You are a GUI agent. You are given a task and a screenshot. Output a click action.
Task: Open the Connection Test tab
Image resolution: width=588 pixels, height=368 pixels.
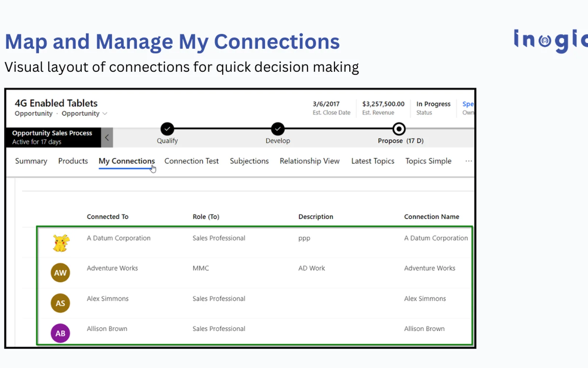(191, 161)
